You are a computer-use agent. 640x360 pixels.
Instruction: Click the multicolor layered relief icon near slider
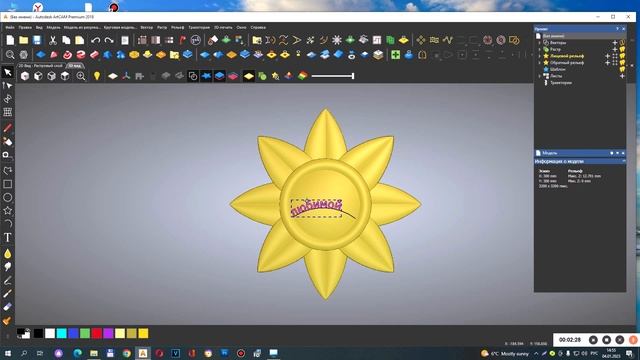302,76
